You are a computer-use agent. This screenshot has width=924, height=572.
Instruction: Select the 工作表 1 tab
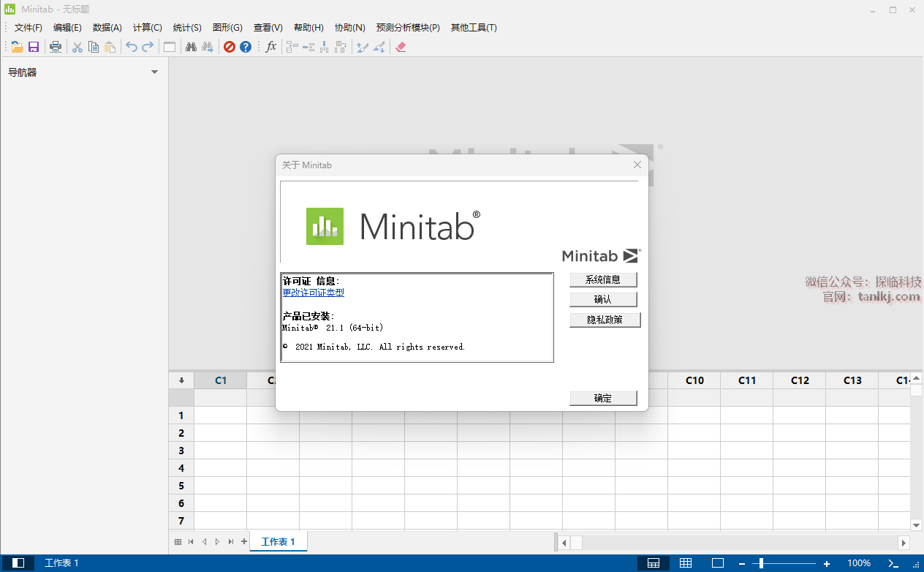pos(278,542)
